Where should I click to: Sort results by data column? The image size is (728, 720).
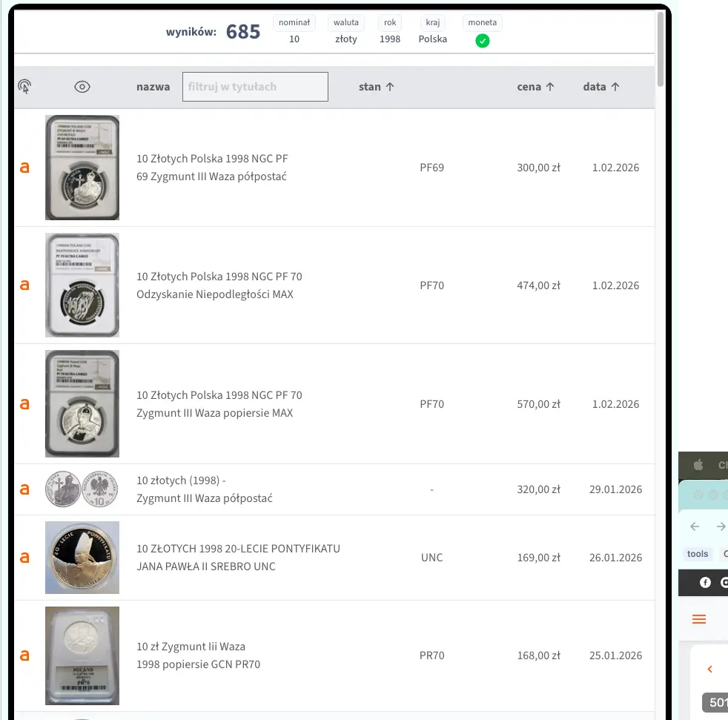click(600, 87)
